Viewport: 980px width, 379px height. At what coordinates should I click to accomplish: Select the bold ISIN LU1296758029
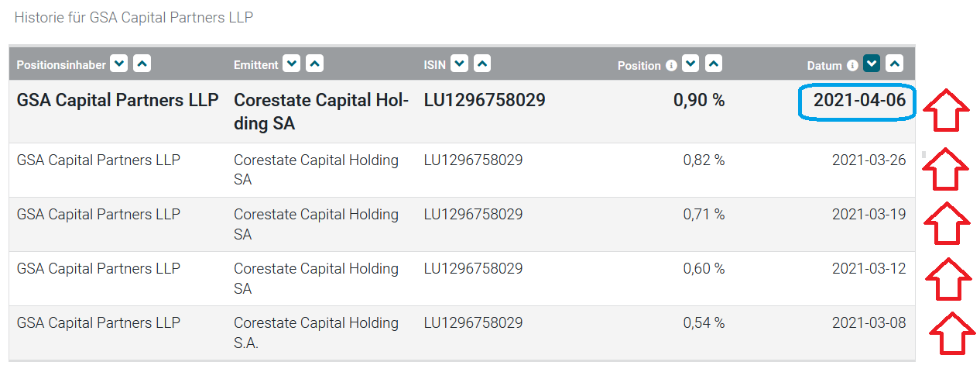485,100
